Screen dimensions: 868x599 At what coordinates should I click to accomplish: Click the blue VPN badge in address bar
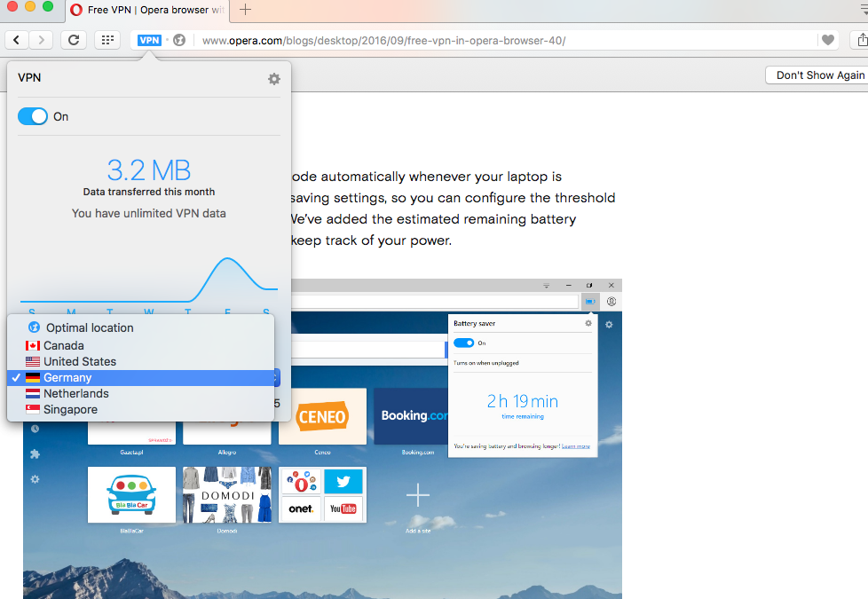[149, 40]
